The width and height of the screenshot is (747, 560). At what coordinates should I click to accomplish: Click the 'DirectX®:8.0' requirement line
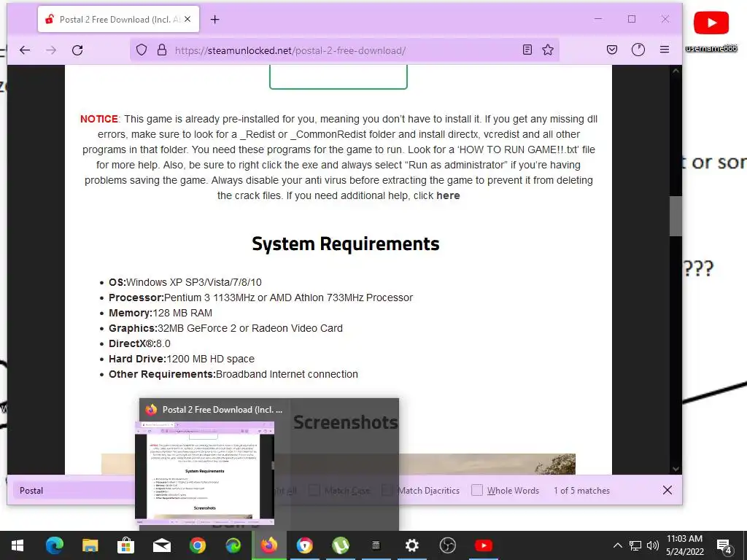[139, 343]
